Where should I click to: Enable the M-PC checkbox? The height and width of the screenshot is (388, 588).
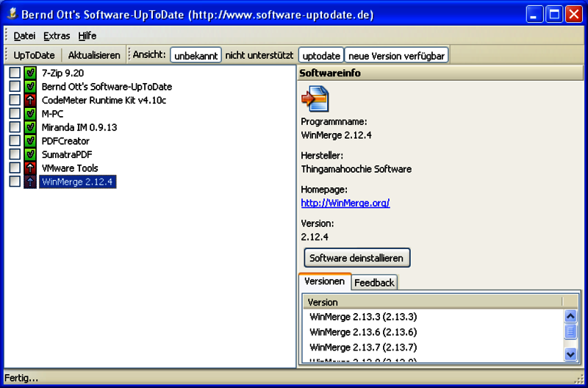(x=15, y=114)
